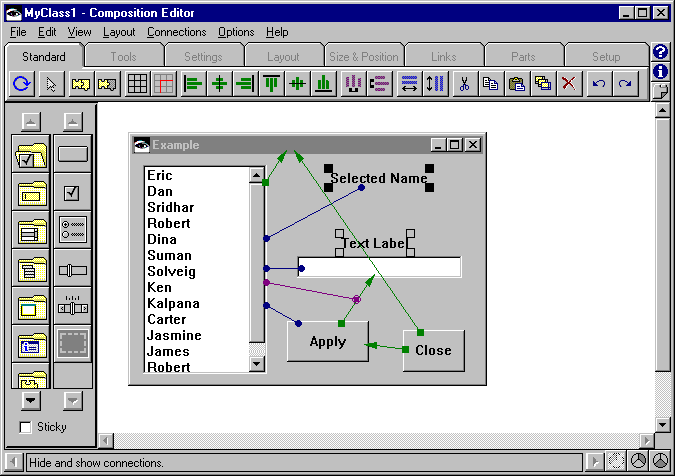Select the push button part in palette
This screenshot has width=675, height=476.
(x=73, y=155)
